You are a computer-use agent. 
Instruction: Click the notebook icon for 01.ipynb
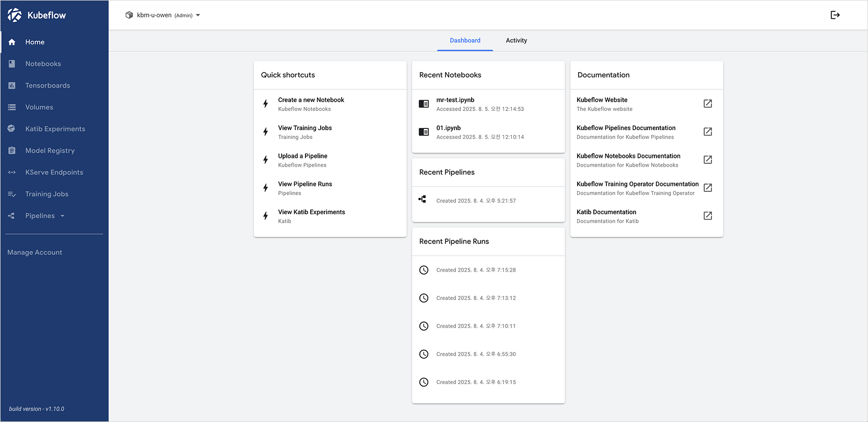[424, 132]
